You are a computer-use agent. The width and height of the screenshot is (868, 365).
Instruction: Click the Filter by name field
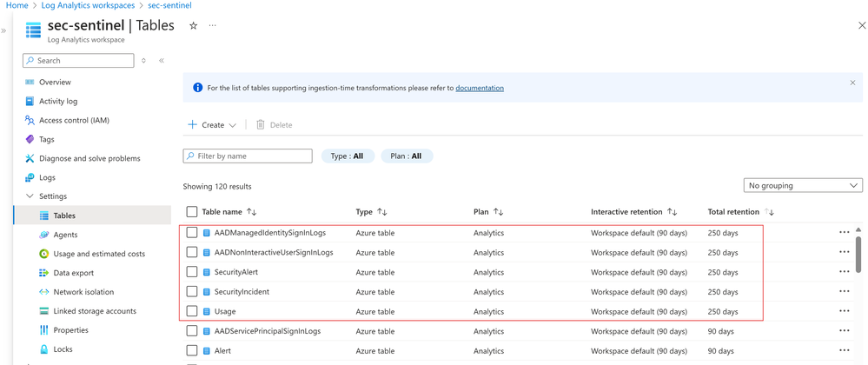click(x=248, y=156)
